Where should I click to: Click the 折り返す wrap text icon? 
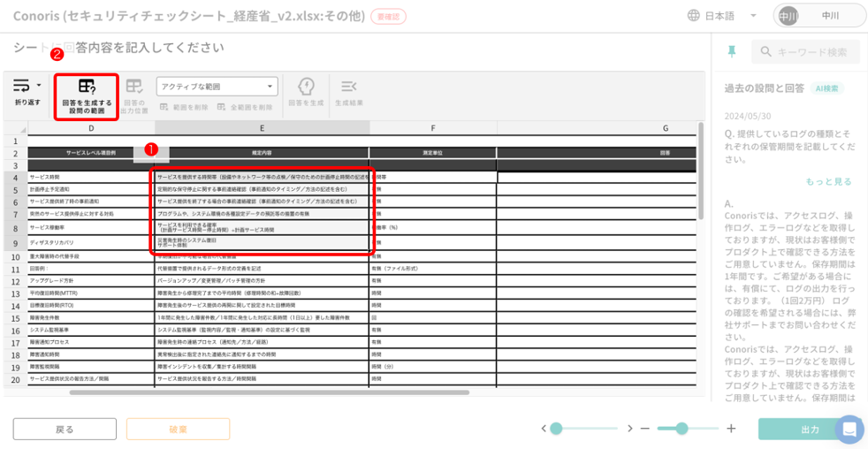click(x=21, y=86)
